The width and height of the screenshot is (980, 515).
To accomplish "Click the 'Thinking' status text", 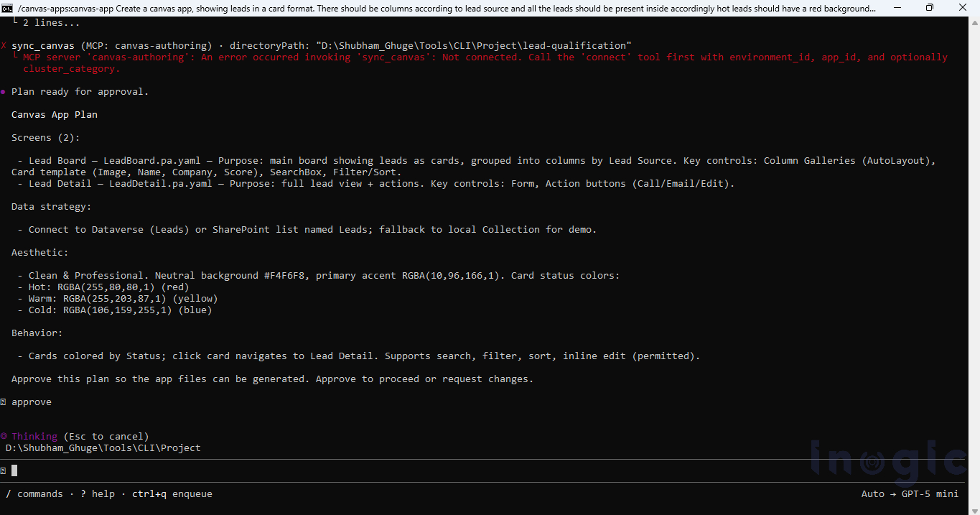I will (34, 437).
